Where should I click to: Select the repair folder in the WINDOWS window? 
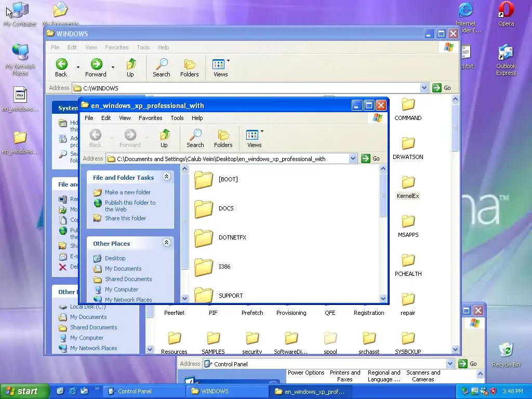tap(408, 304)
